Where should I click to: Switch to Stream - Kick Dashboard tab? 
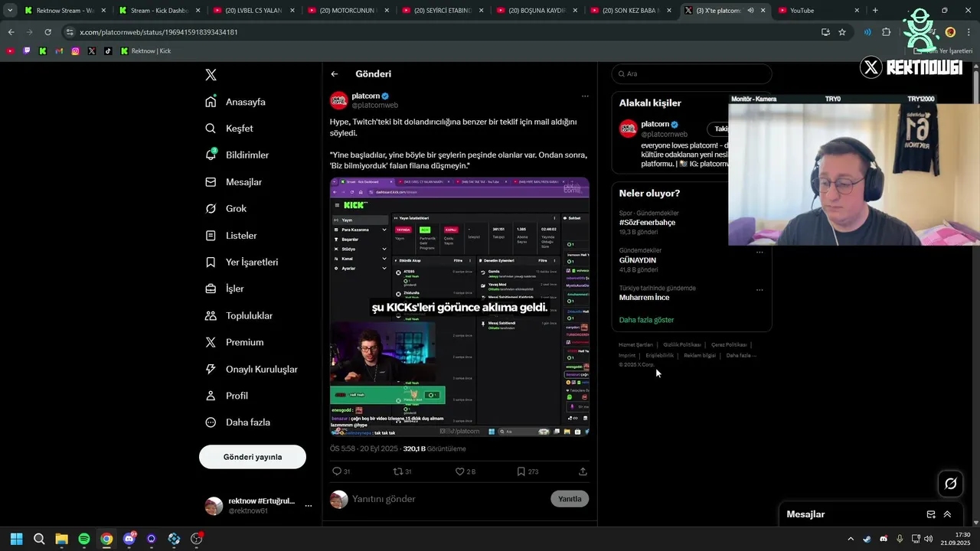(159, 11)
